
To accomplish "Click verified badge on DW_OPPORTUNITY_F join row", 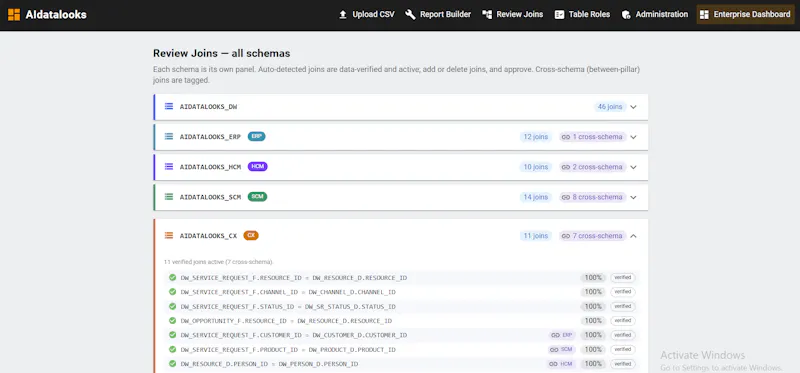I will [623, 321].
